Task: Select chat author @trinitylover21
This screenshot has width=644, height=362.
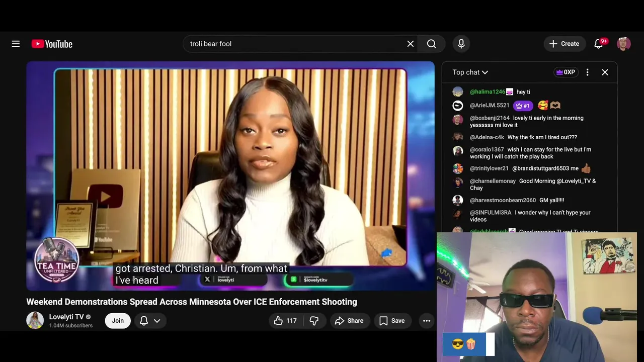Action: click(489, 168)
